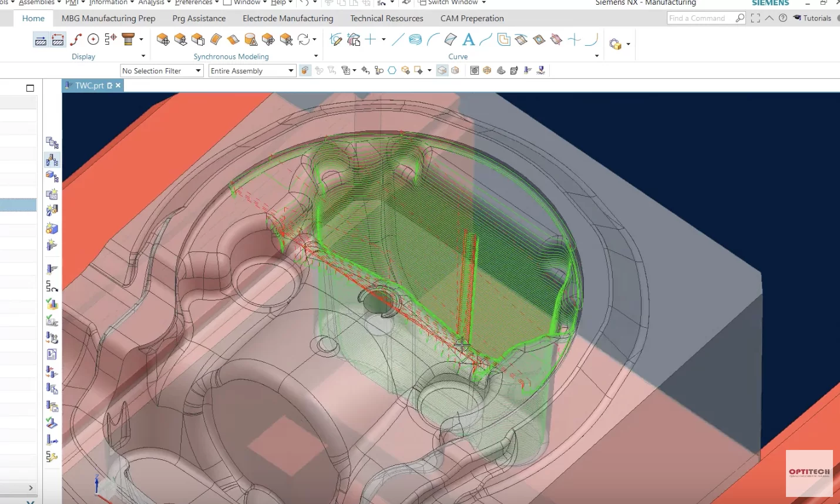Click the Line curve tool icon
Viewport: 840px width, 504px height.
tap(398, 39)
